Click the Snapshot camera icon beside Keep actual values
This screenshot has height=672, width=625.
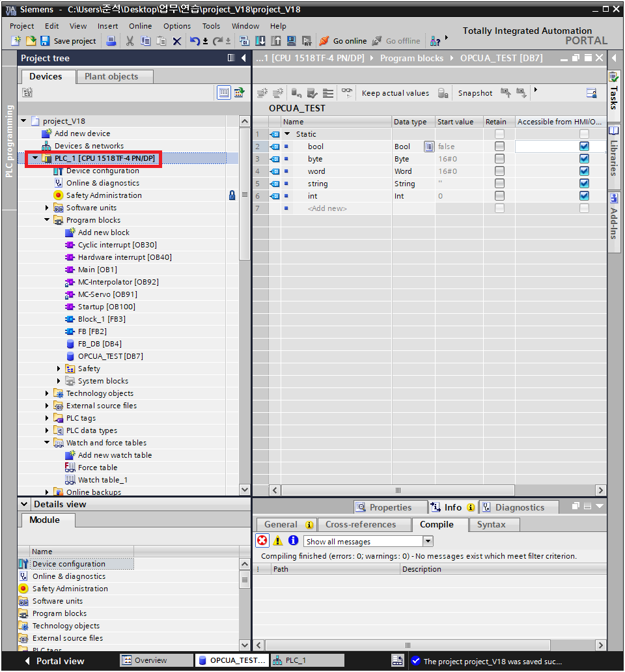tap(443, 93)
